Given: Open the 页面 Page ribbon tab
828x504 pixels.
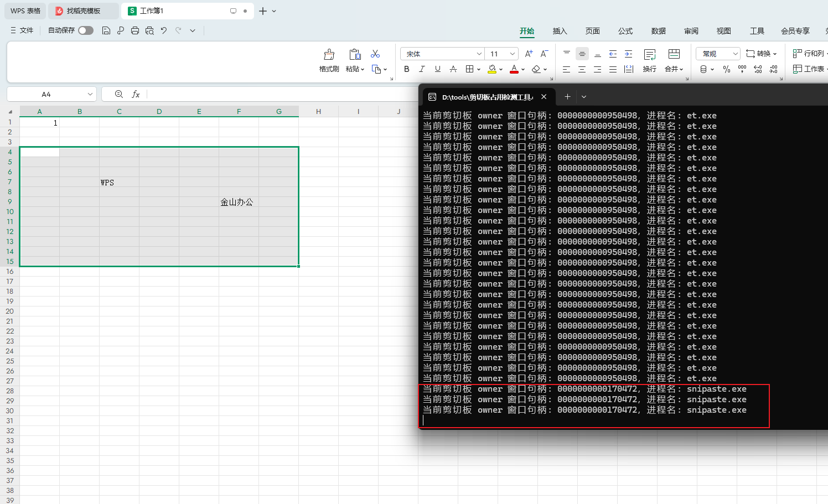Looking at the screenshot, I should click(x=593, y=31).
